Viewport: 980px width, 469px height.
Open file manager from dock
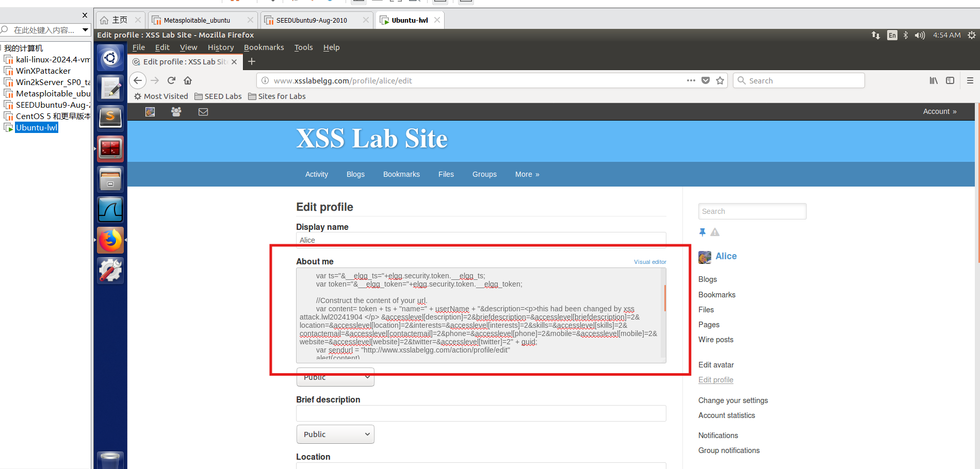tap(110, 179)
